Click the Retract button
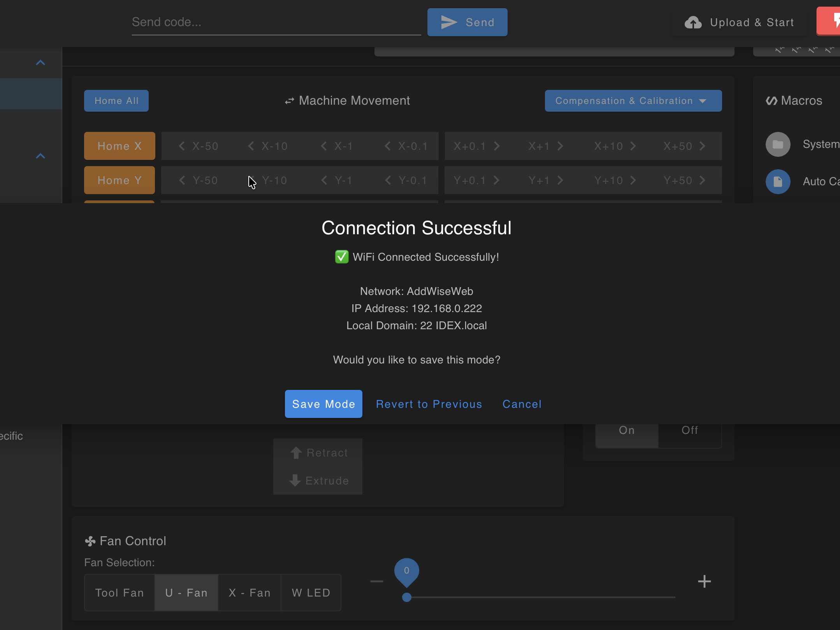Image resolution: width=840 pixels, height=630 pixels. point(318,453)
